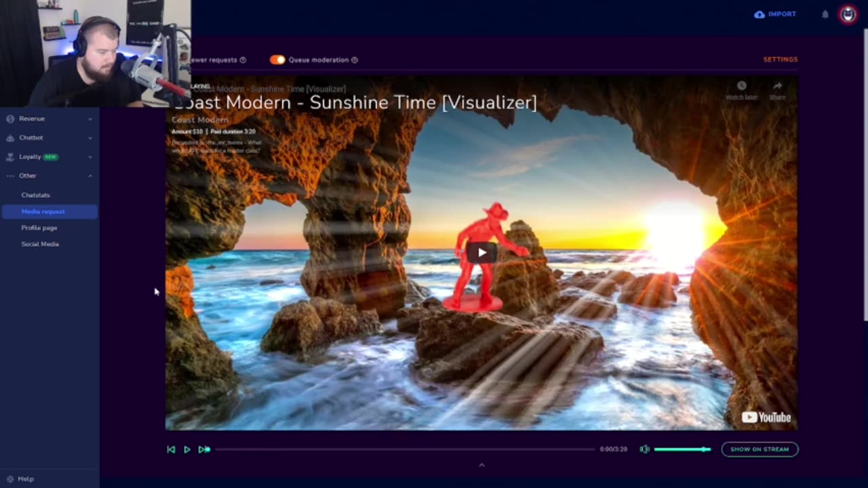
Task: Click the Watch later clock icon
Action: tap(741, 85)
